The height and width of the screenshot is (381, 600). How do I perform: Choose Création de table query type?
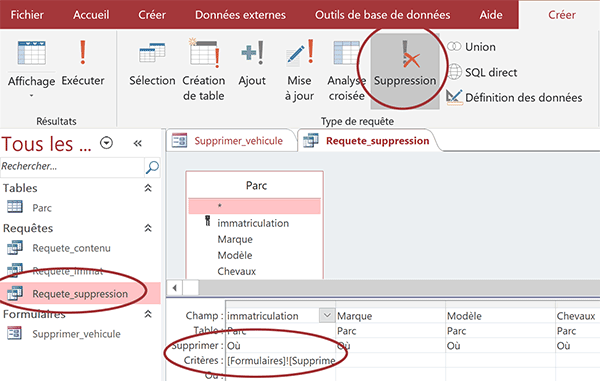[204, 69]
